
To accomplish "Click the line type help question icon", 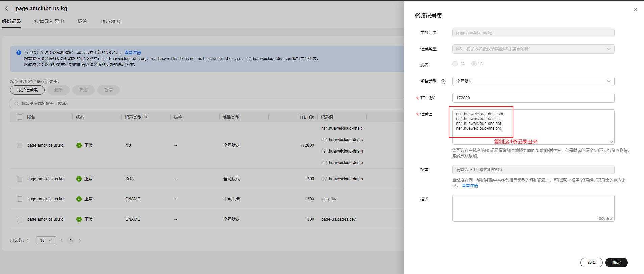I will 443,82.
